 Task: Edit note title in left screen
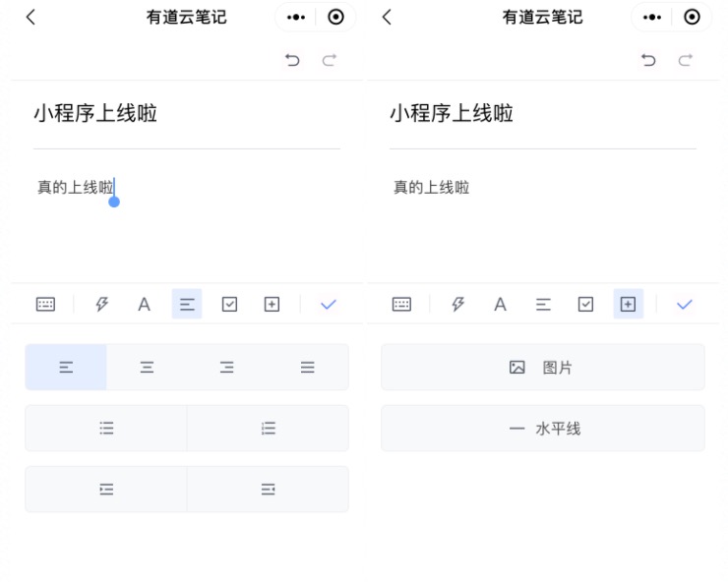pyautogui.click(x=95, y=113)
